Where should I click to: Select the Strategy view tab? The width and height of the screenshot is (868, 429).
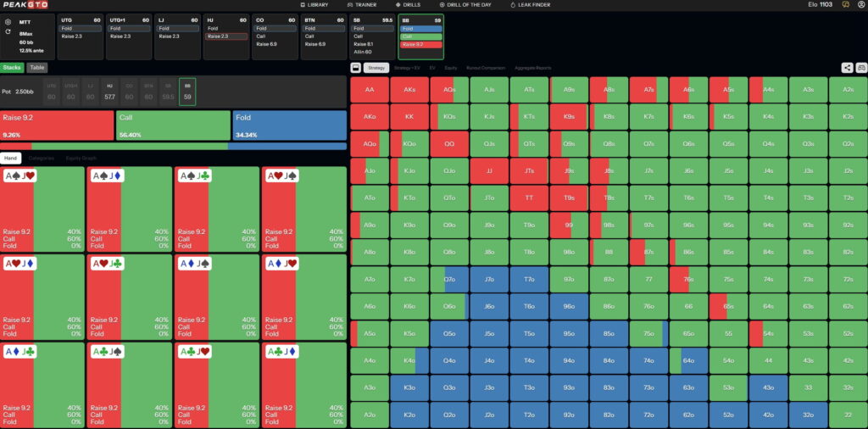(x=377, y=68)
